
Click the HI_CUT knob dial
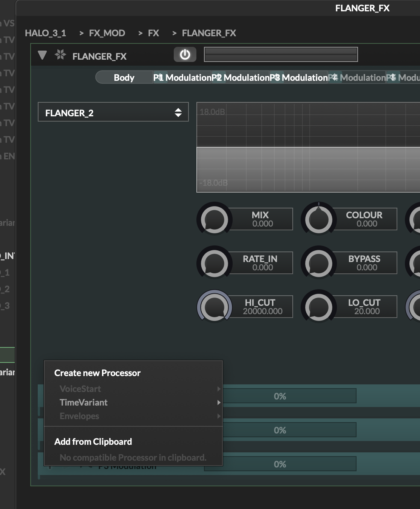click(x=215, y=307)
